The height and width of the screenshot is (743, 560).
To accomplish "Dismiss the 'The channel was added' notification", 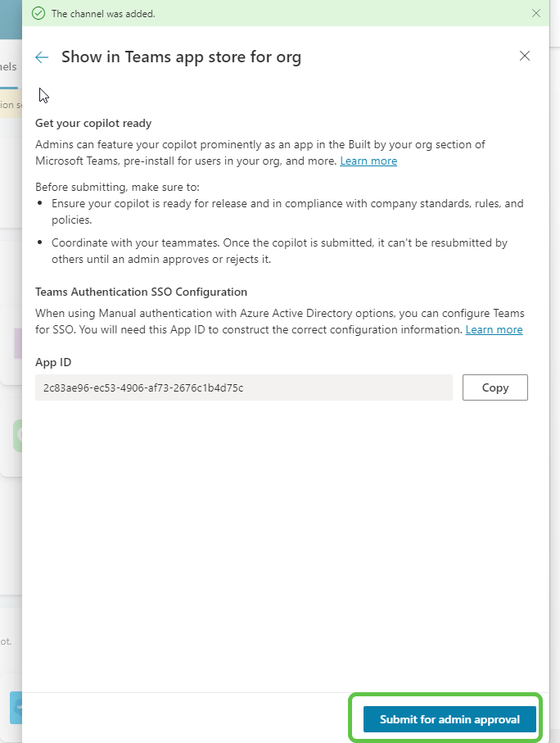I will (x=536, y=13).
